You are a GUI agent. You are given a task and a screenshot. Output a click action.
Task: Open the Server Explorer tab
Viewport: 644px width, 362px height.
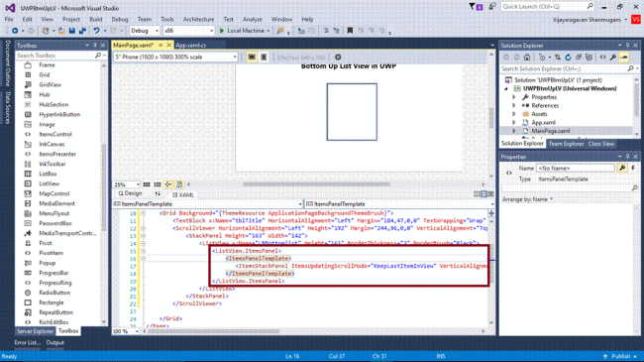coord(35,331)
